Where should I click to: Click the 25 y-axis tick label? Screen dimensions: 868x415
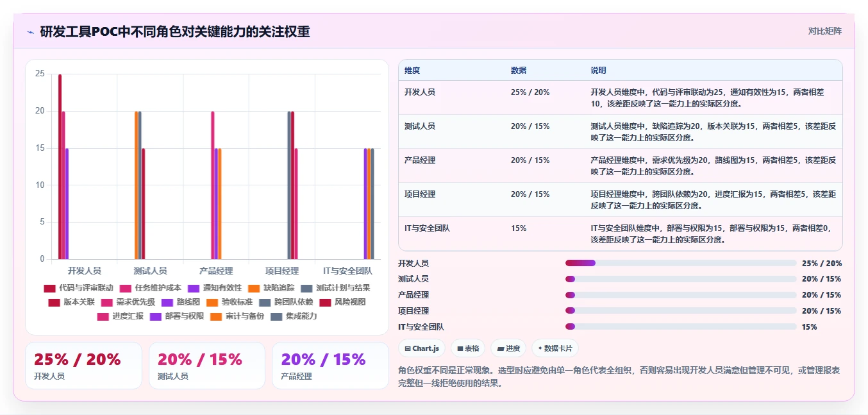coord(40,74)
